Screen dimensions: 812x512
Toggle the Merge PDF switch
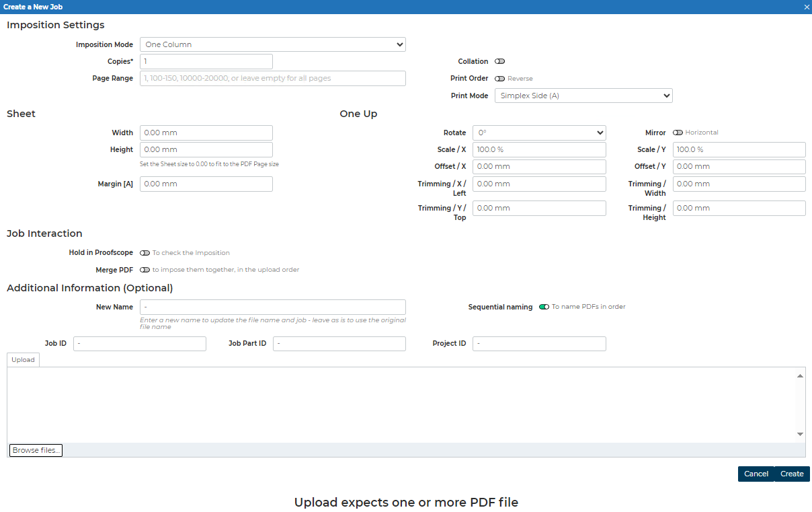point(145,270)
